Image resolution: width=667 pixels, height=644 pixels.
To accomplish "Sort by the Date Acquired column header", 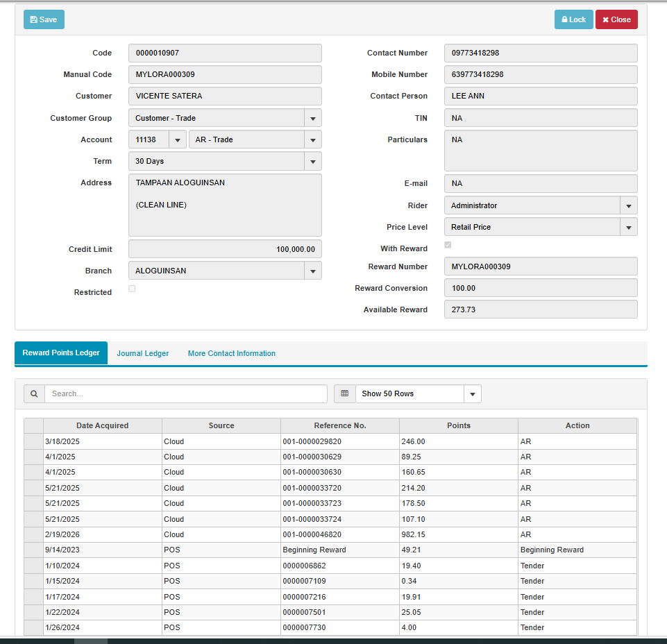I will coord(102,425).
